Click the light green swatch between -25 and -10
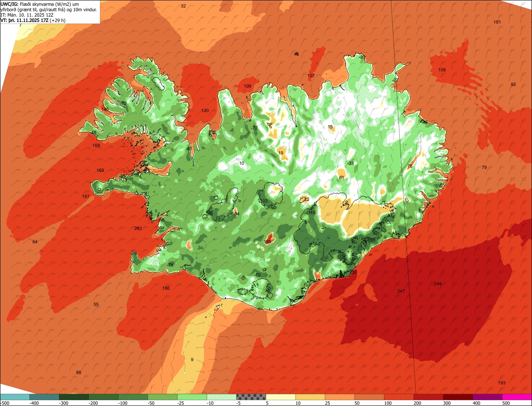The width and height of the screenshot is (532, 406). click(192, 397)
